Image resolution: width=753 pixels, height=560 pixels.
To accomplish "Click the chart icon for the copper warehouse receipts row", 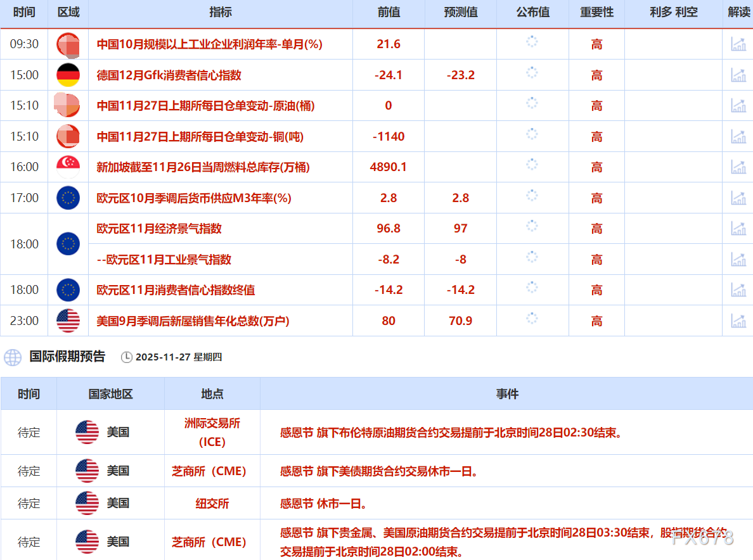I will tap(738, 136).
